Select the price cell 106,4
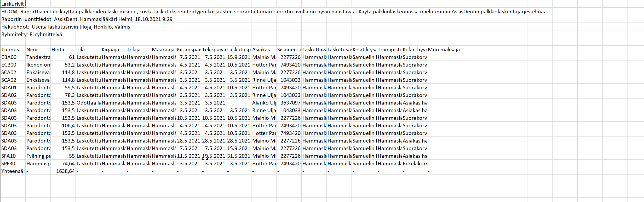The height and width of the screenshot is (202, 644). click(63, 125)
